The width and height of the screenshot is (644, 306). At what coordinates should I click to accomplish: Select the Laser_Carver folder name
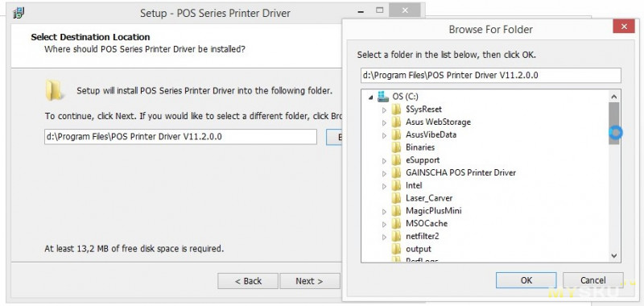tap(429, 198)
